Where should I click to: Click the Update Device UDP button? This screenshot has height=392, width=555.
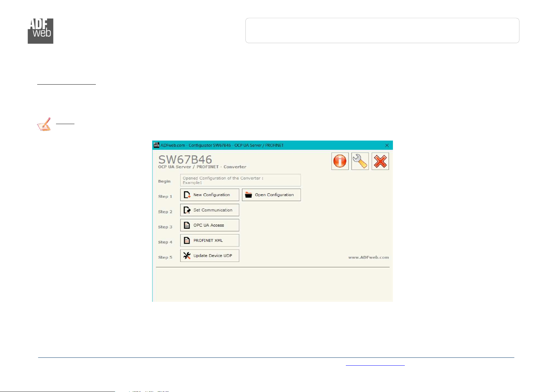pos(209,256)
